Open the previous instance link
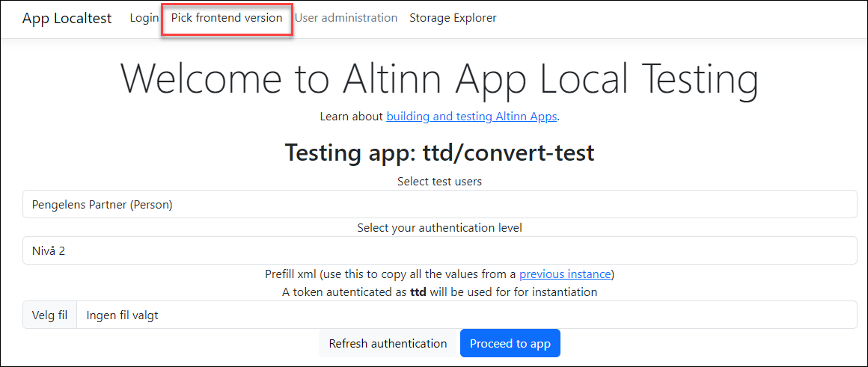This screenshot has width=868, height=367. (x=565, y=274)
